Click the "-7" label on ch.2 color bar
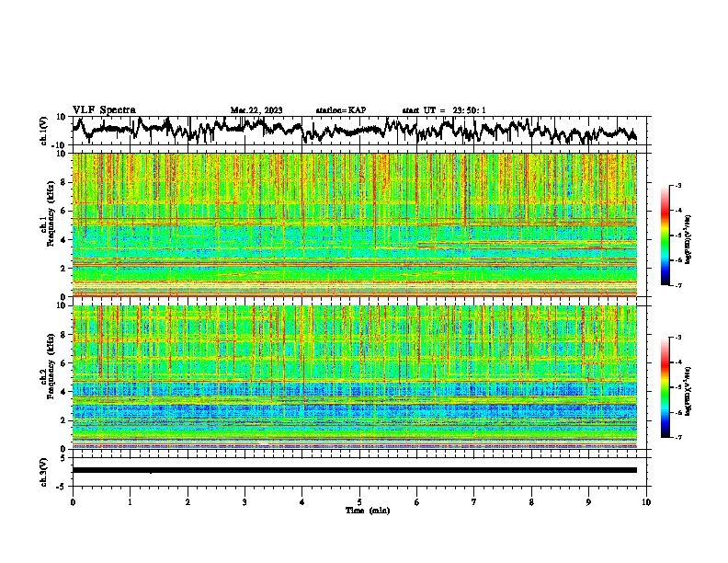728x563 pixels. pyautogui.click(x=678, y=437)
